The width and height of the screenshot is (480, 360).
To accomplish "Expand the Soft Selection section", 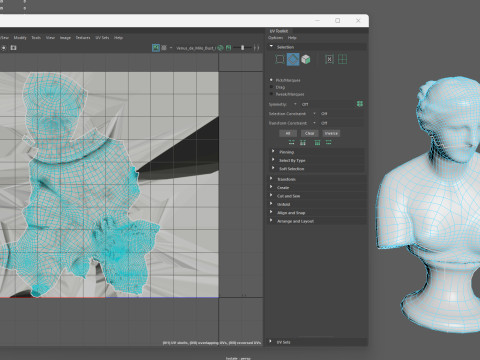I will 318,169.
